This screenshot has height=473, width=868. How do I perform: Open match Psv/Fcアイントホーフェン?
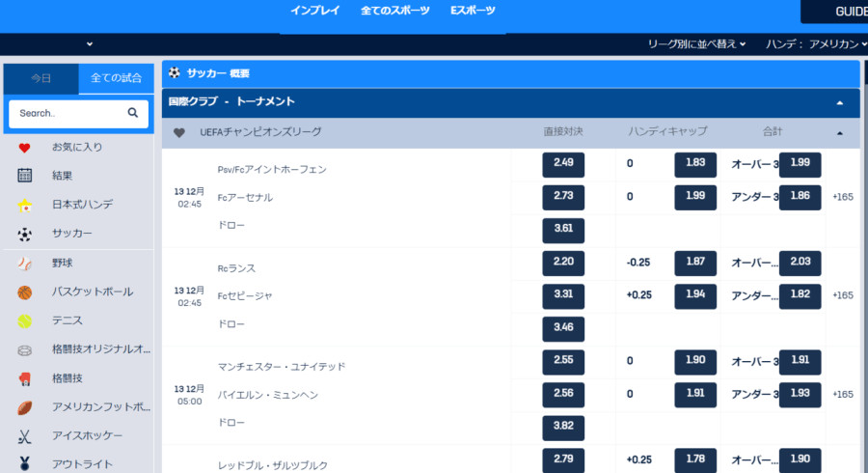coord(272,170)
